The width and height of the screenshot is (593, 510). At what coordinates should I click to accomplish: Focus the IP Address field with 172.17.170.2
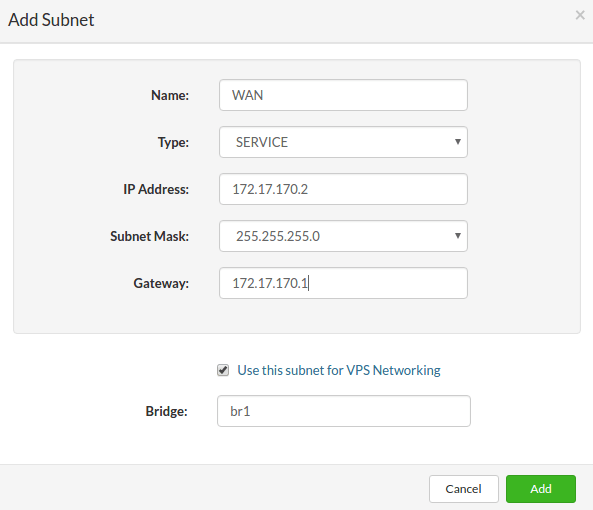[343, 189]
